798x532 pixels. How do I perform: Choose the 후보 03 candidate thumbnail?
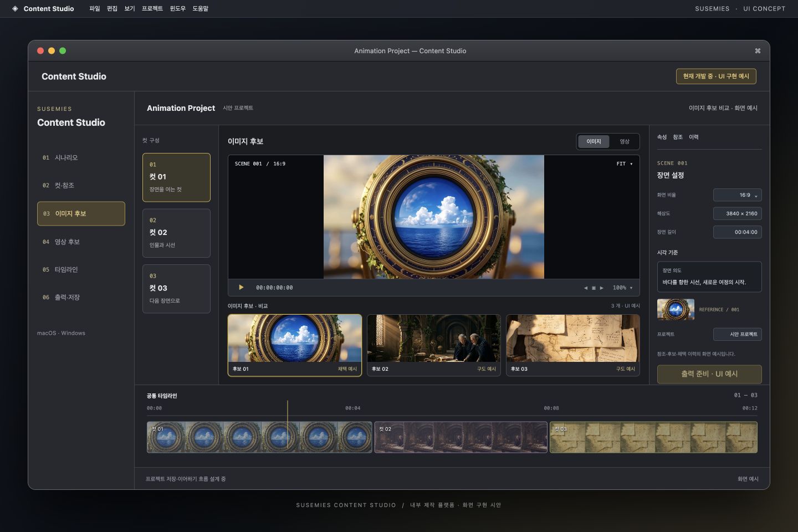[573, 345]
